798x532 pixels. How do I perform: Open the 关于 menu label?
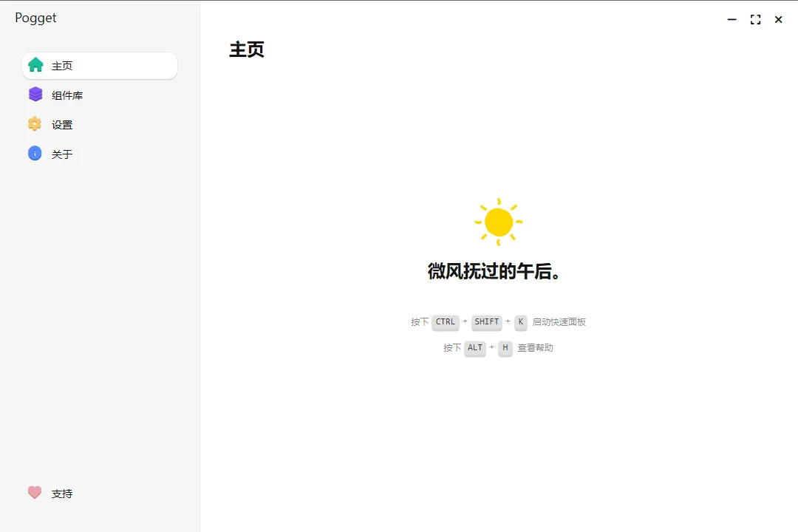tap(62, 154)
